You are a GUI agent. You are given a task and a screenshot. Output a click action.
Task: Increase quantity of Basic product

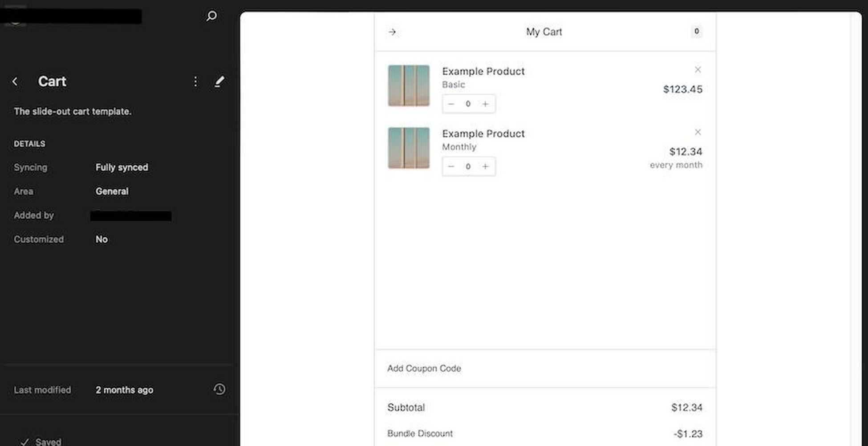coord(485,104)
